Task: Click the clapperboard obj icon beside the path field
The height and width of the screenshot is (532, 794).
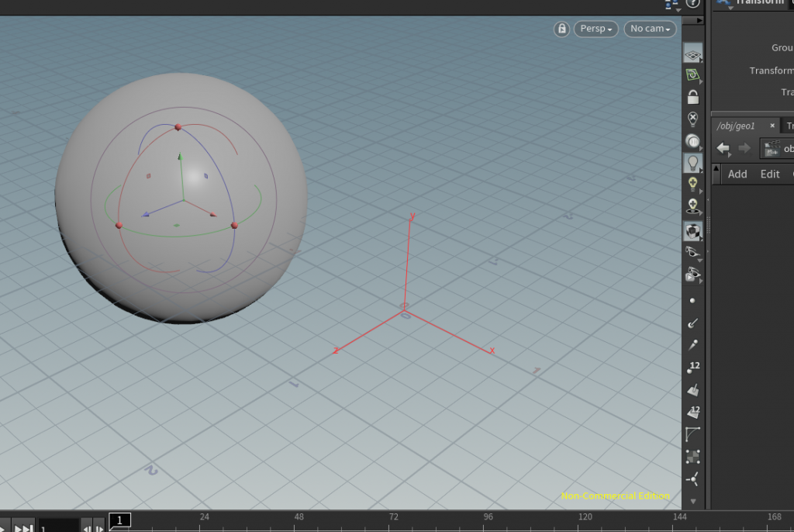Action: (x=773, y=148)
